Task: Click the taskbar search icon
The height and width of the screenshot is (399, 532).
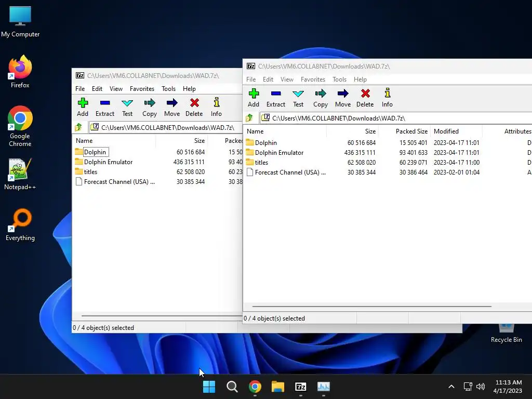Action: (232, 387)
